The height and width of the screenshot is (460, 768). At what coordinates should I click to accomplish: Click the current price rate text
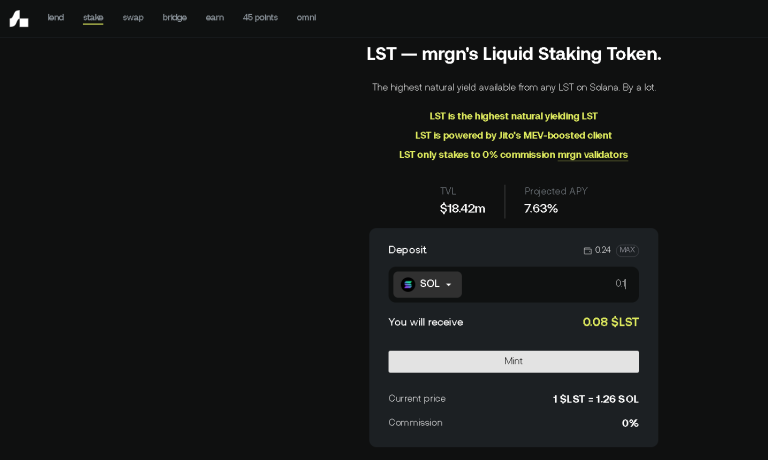[595, 399]
